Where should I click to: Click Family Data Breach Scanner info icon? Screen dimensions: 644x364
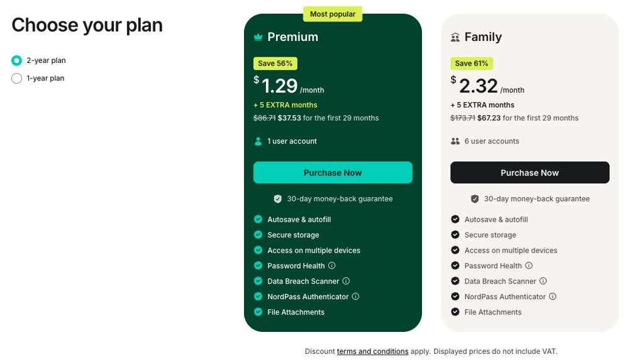pyautogui.click(x=543, y=281)
